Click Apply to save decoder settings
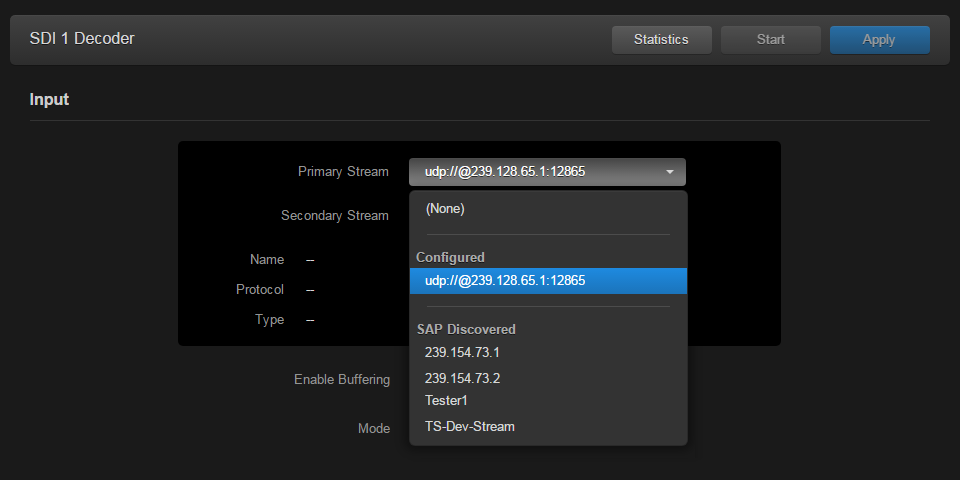The width and height of the screenshot is (960, 480). pyautogui.click(x=879, y=40)
